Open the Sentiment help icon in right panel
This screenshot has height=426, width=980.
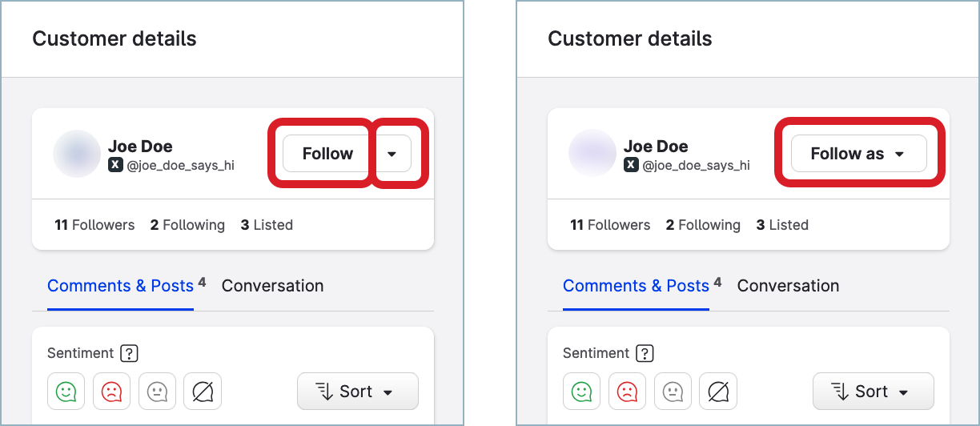click(x=645, y=353)
